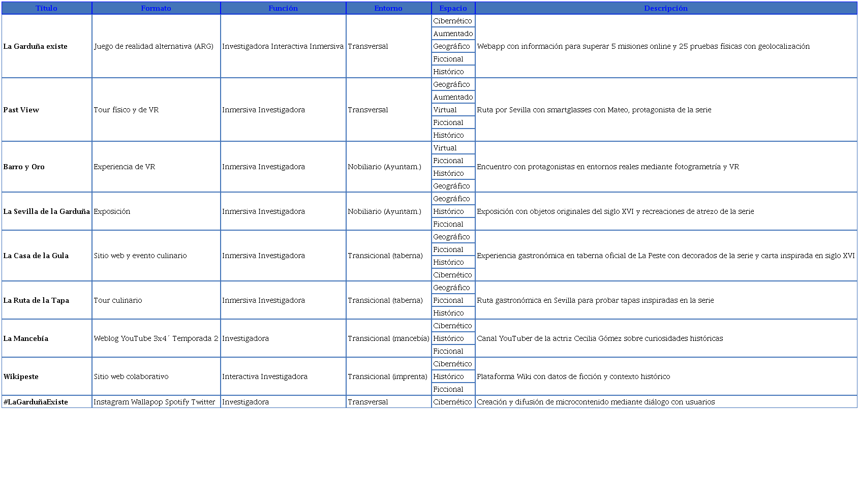Click Instagram Wallapop Spotify Twitter format cell

(155, 402)
